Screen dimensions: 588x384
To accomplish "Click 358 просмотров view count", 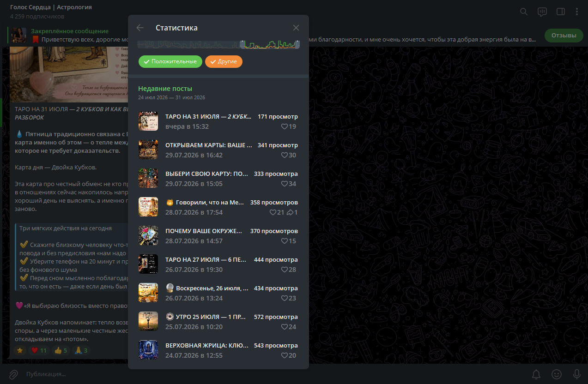I will pos(274,203).
